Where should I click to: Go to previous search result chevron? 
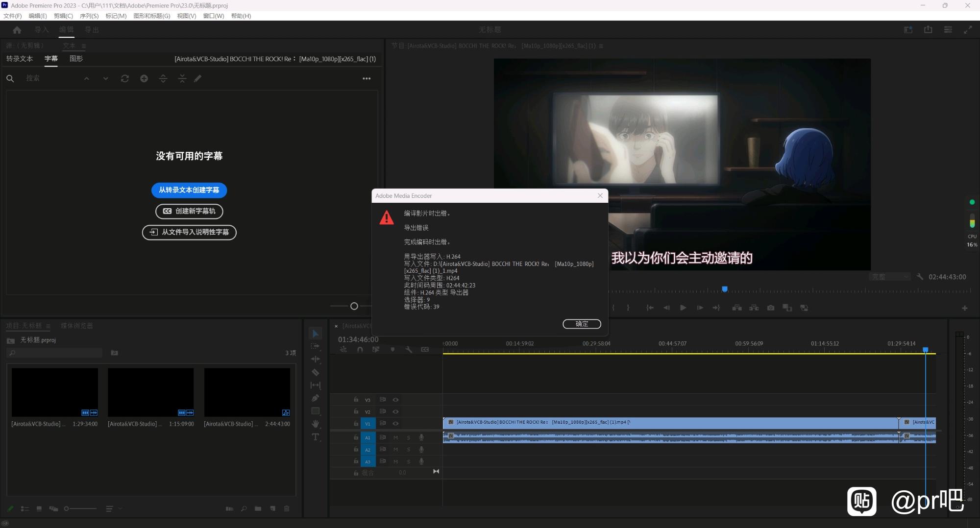86,78
